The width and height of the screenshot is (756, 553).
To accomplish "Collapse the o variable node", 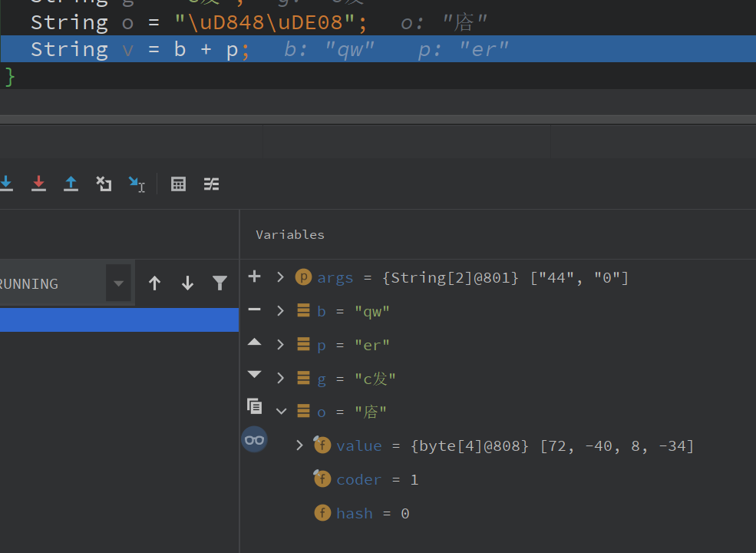I will point(282,412).
